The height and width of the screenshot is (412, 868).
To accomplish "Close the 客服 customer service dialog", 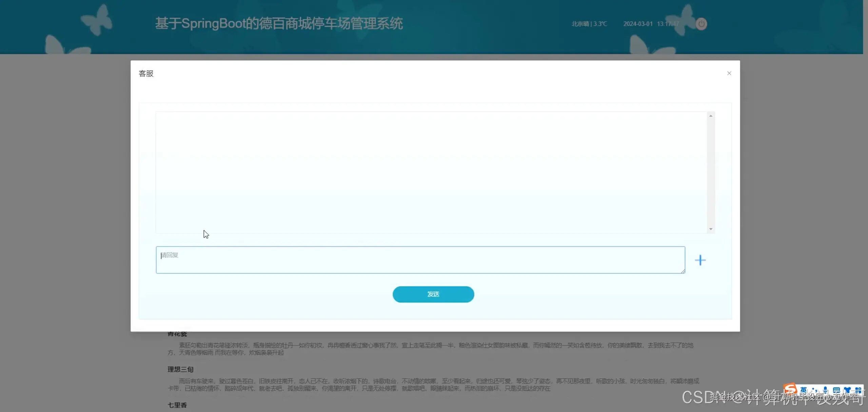I will [x=729, y=73].
